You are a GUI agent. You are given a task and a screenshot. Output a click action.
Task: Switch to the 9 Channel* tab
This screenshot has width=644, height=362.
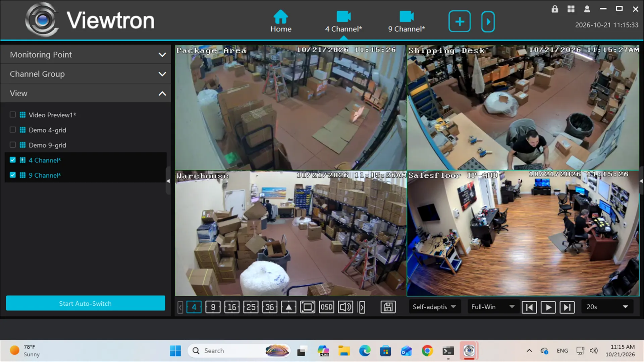point(407,21)
